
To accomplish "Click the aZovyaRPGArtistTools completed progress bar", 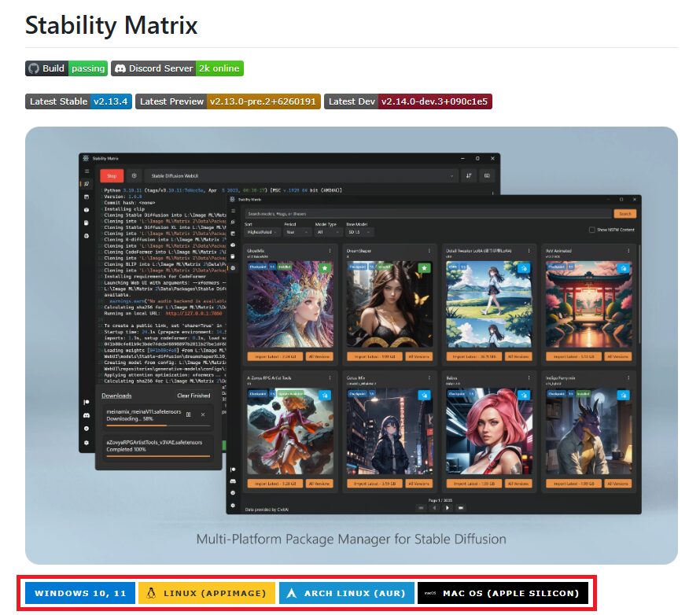I will tap(158, 456).
